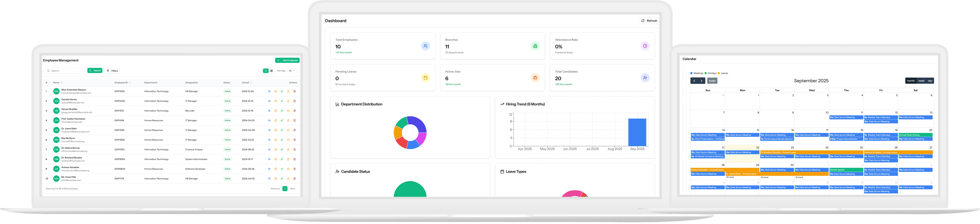This screenshot has width=980, height=224.
Task: Open the Per Page dropdown
Action: tap(292, 71)
